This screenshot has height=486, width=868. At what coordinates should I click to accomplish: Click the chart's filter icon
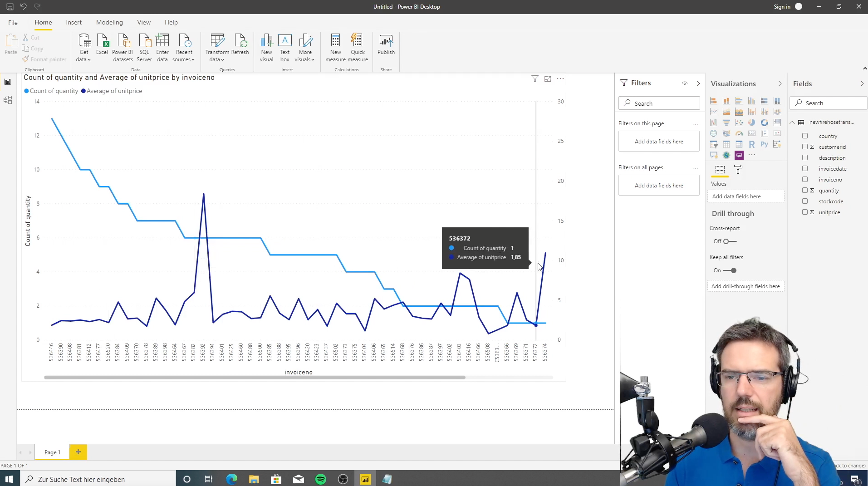click(535, 79)
